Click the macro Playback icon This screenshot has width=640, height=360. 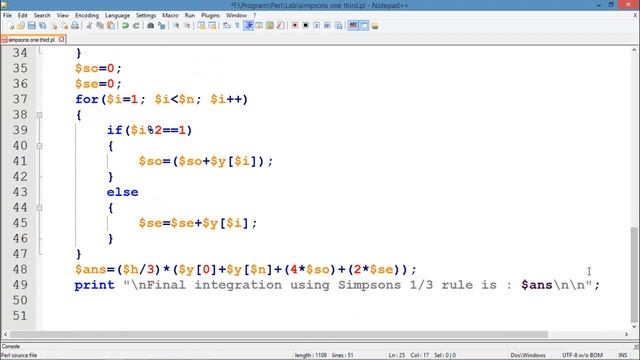[316, 26]
